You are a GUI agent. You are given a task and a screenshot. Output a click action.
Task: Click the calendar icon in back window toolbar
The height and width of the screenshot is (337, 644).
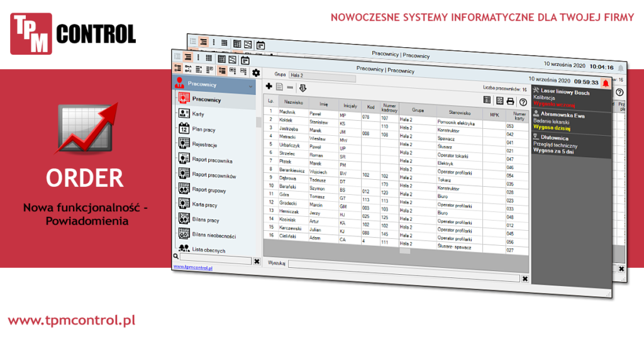[x=260, y=45]
